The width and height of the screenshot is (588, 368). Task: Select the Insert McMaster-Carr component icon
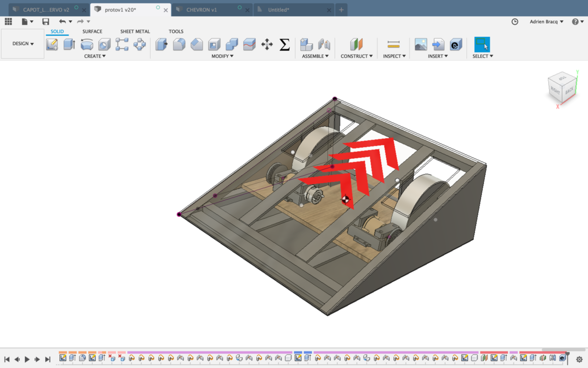[x=456, y=45]
